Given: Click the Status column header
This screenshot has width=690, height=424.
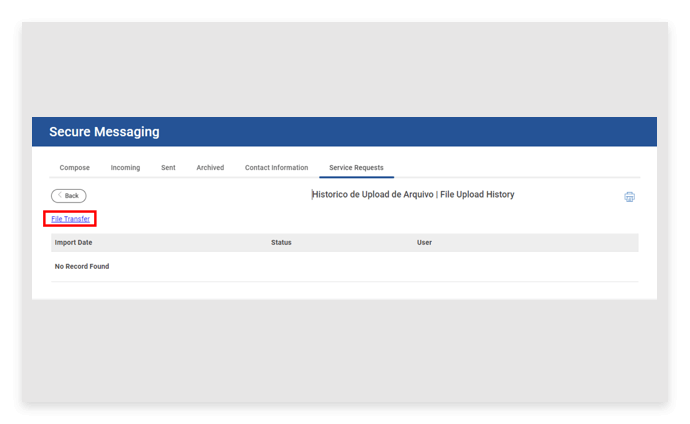Looking at the screenshot, I should tap(281, 243).
